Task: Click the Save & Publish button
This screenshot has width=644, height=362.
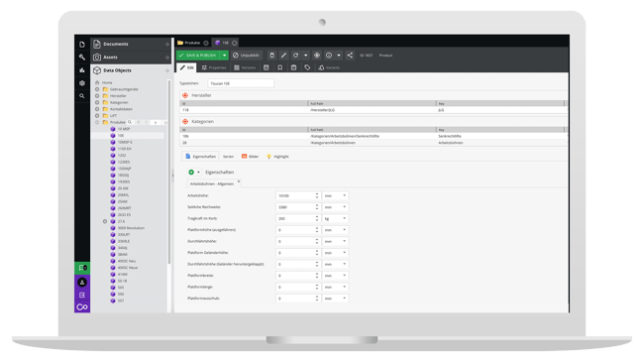Action: (x=199, y=56)
